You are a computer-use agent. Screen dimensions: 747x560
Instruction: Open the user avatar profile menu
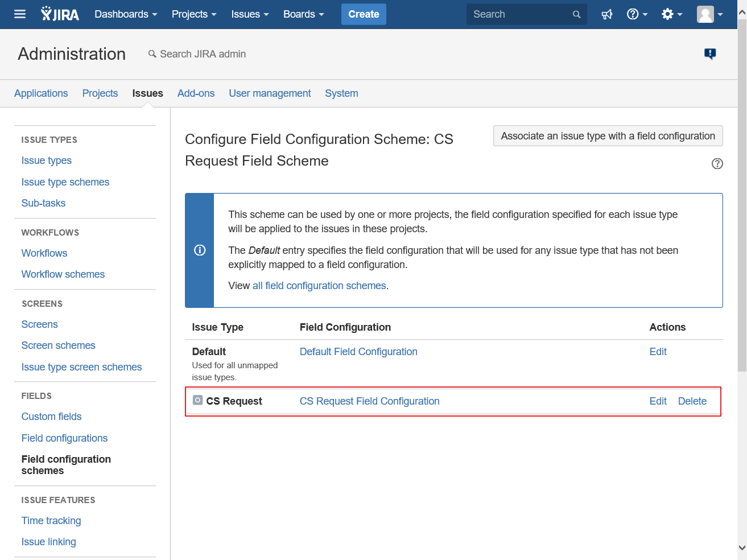point(710,14)
